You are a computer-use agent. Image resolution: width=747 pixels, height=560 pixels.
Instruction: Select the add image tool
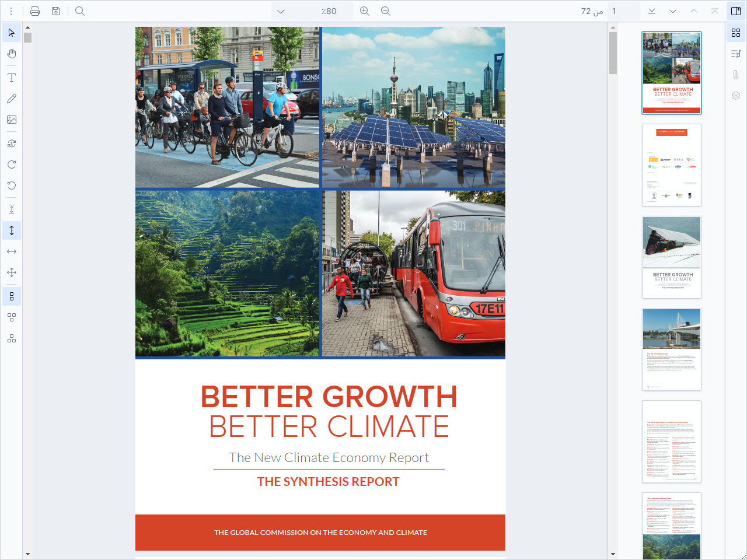pyautogui.click(x=12, y=120)
